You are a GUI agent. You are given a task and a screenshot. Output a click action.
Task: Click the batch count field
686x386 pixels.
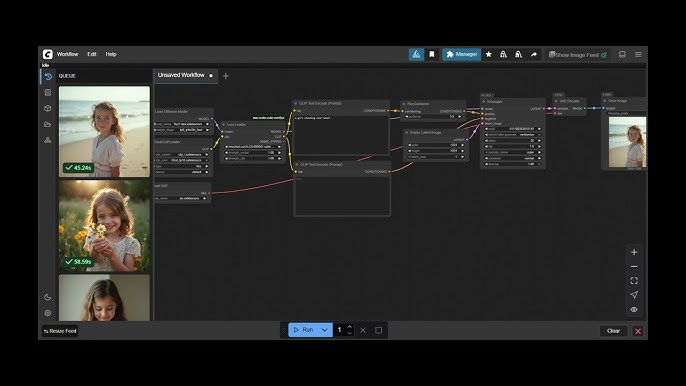(x=341, y=330)
